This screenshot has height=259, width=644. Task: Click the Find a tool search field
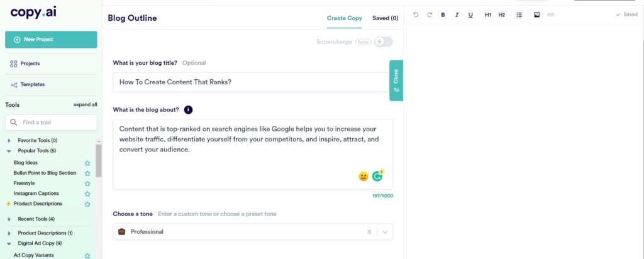pyautogui.click(x=52, y=123)
